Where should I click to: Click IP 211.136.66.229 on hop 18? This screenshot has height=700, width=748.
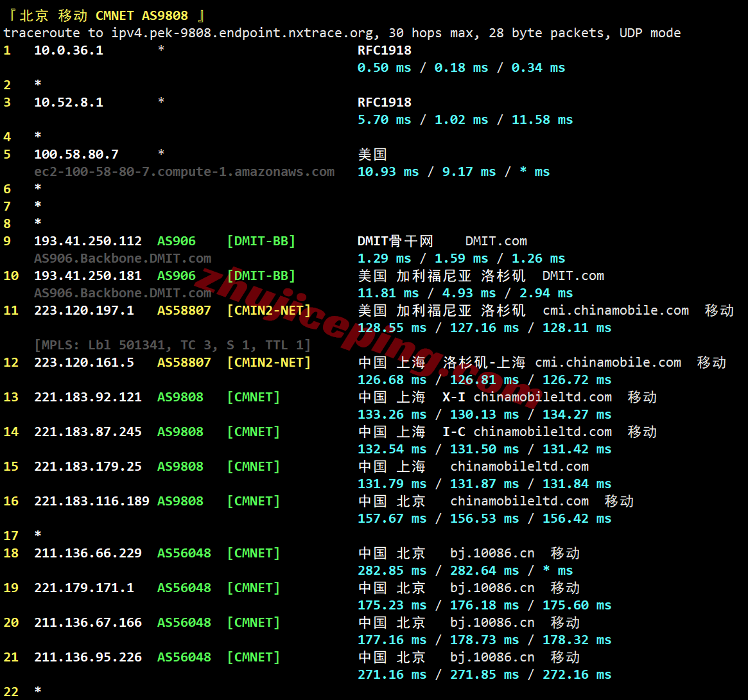(x=88, y=553)
